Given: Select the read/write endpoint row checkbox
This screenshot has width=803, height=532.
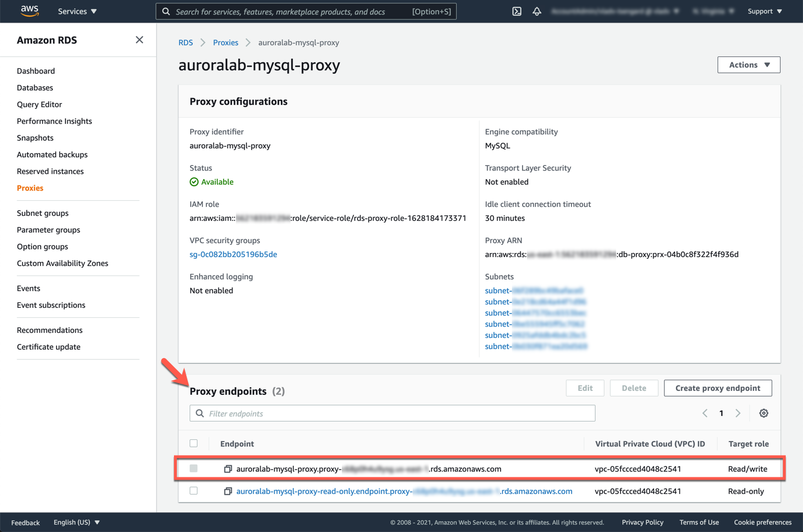Looking at the screenshot, I should tap(194, 468).
